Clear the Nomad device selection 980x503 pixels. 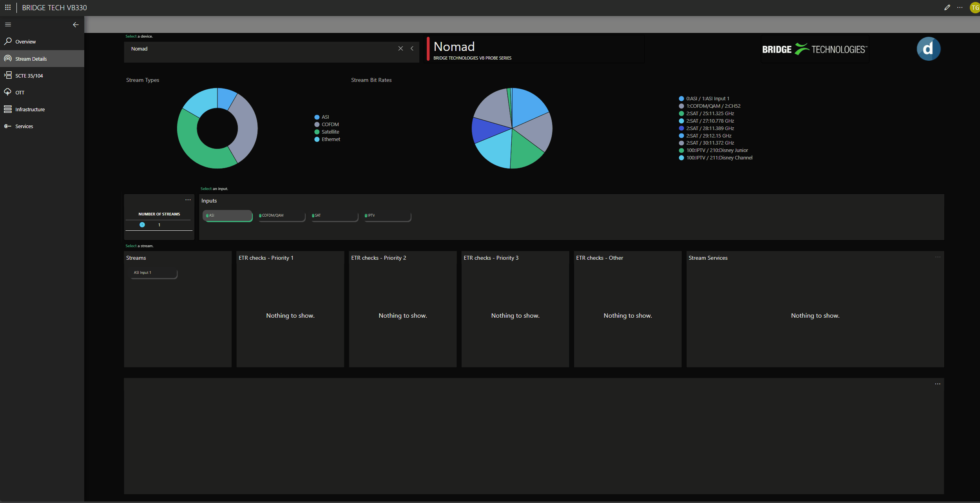tap(400, 49)
